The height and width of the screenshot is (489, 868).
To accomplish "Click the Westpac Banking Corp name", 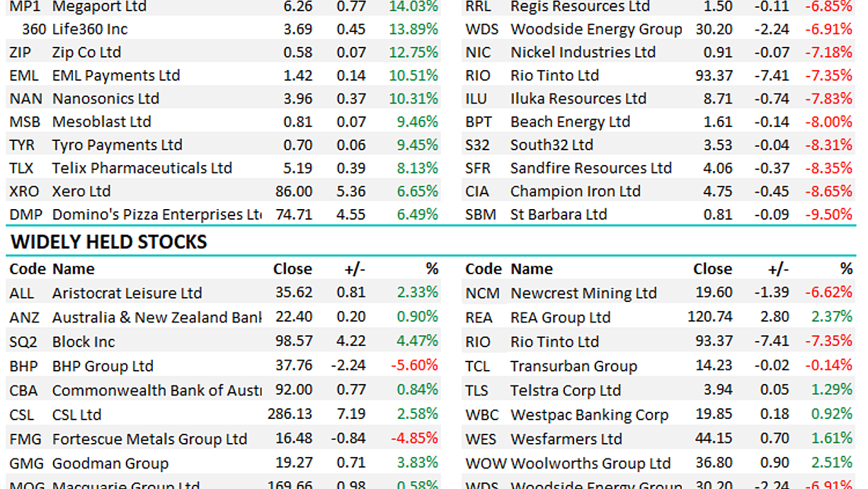I will point(589,415).
